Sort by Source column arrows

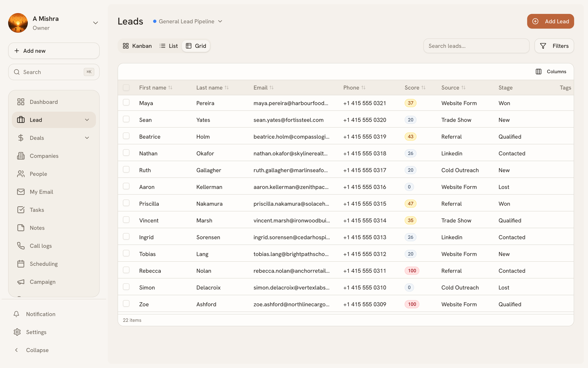coord(463,88)
